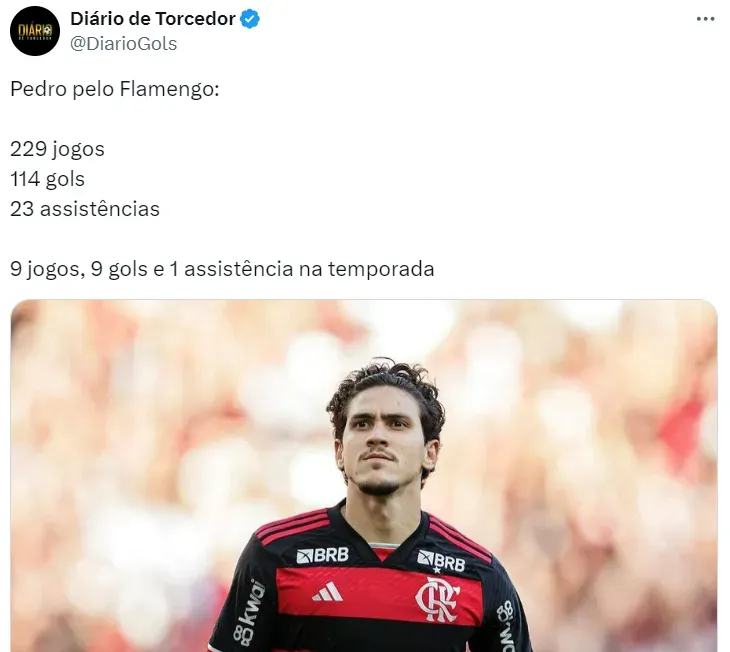Open the @DiarioGols handle link

coord(123,44)
